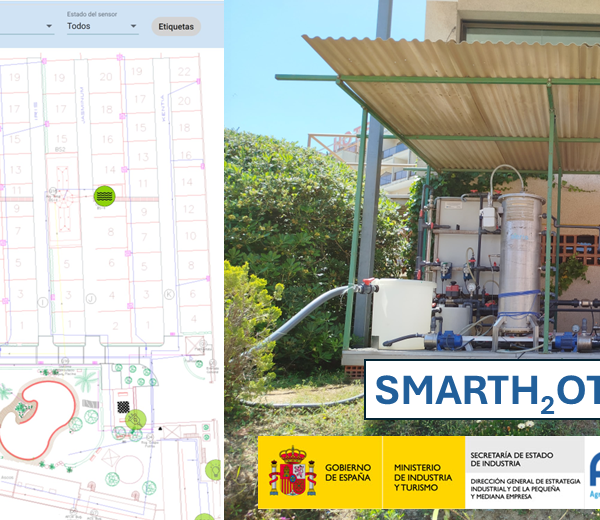Image resolution: width=600 pixels, height=520 pixels.
Task: Open the 'Estado del sensor' Todos dropdown
Action: pos(102,26)
